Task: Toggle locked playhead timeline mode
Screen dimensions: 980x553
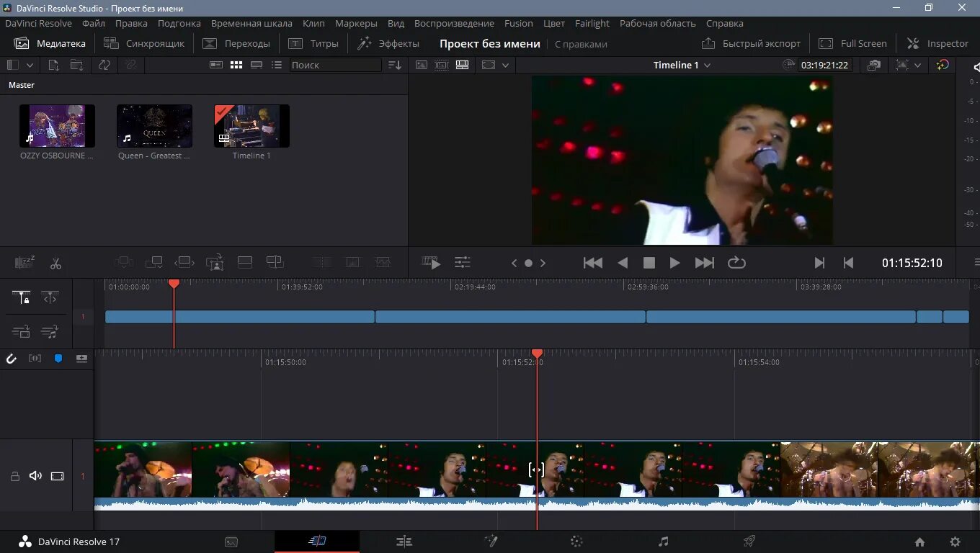Action: coord(22,297)
